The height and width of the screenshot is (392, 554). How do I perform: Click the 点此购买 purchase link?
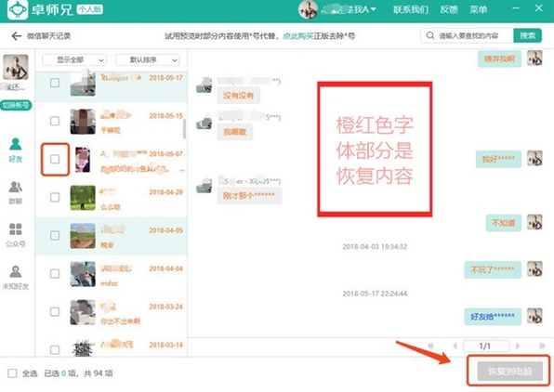[297, 36]
